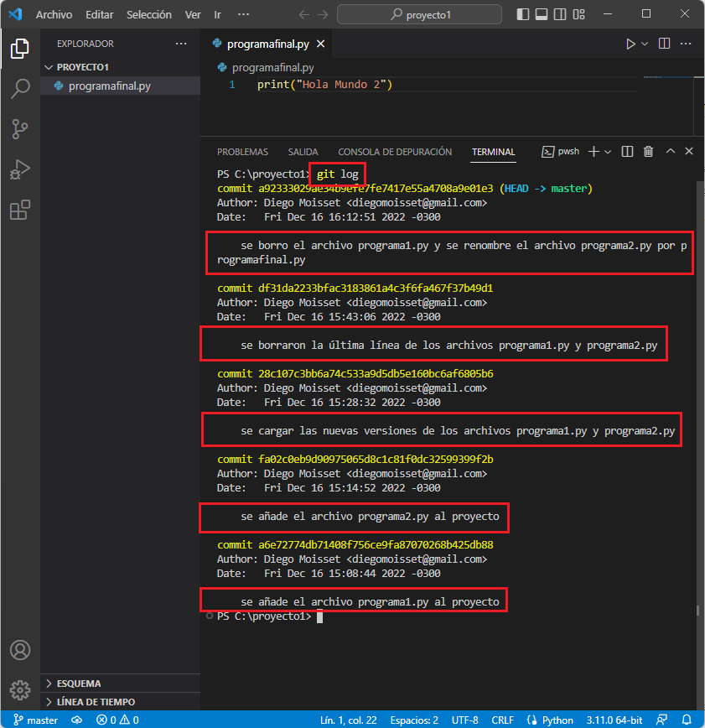This screenshot has height=728, width=705.
Task: Change encoding via UTF-8 status item
Action: tap(464, 720)
